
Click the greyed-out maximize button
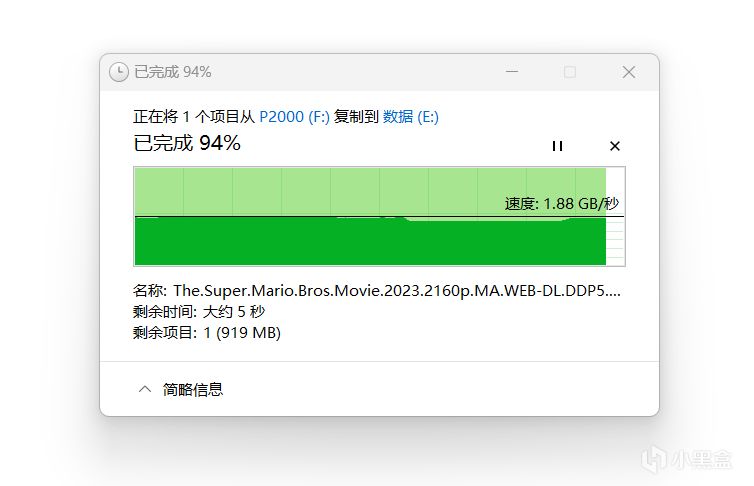click(570, 72)
